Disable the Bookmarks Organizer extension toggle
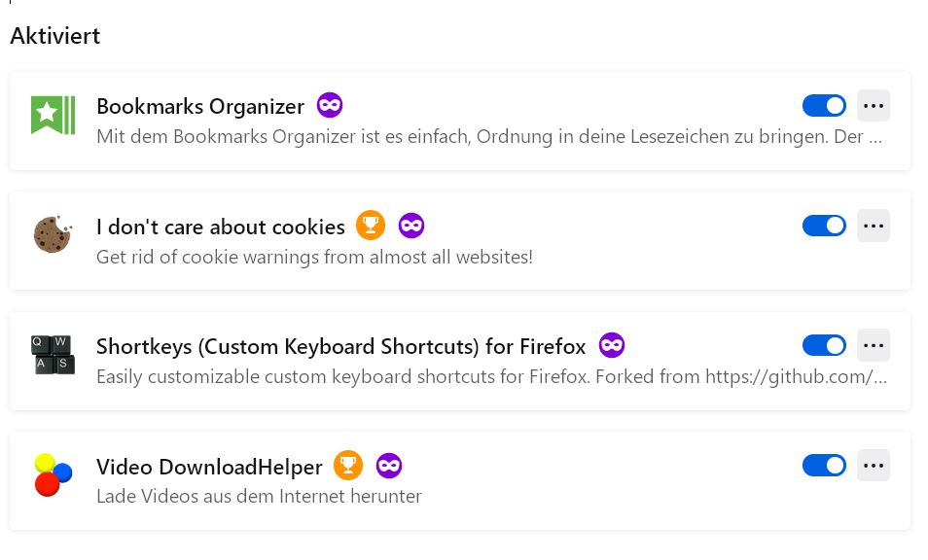 824,105
